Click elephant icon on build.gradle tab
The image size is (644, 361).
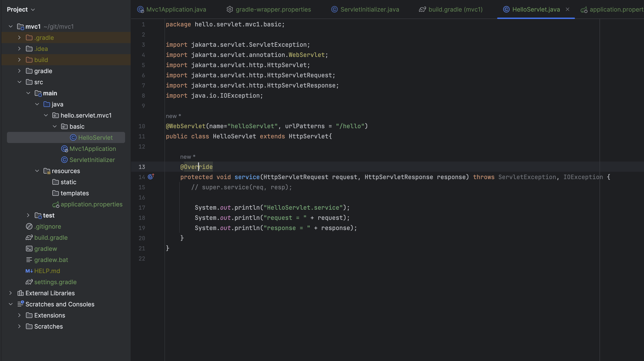[x=423, y=9]
